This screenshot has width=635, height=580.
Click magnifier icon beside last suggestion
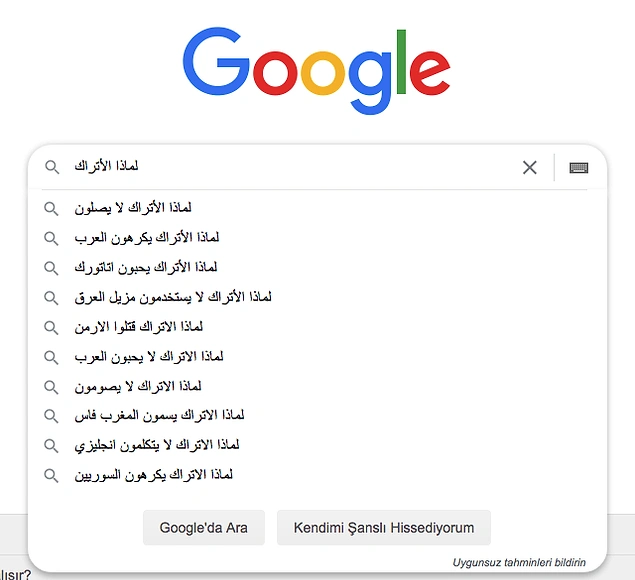click(51, 475)
